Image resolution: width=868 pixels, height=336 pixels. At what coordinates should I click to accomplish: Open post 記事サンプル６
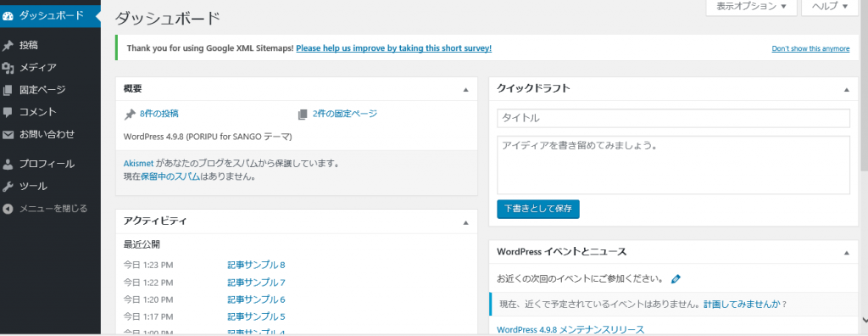coord(256,300)
